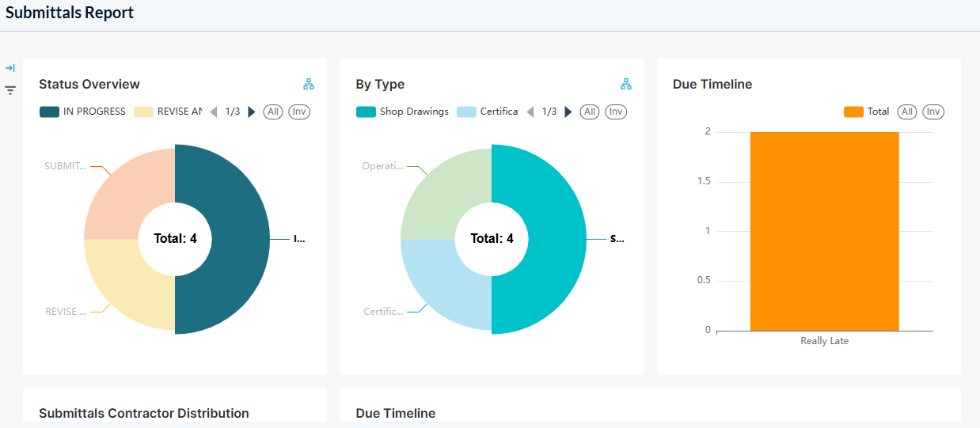Toggle Shop Drawings legend item
The width and height of the screenshot is (980, 428).
(x=402, y=112)
